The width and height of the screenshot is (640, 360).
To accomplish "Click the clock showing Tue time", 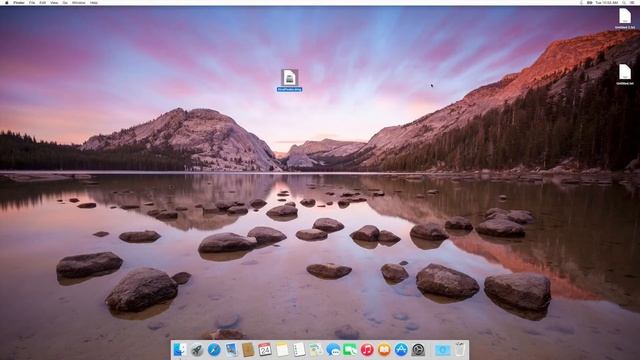I will coord(607,2).
